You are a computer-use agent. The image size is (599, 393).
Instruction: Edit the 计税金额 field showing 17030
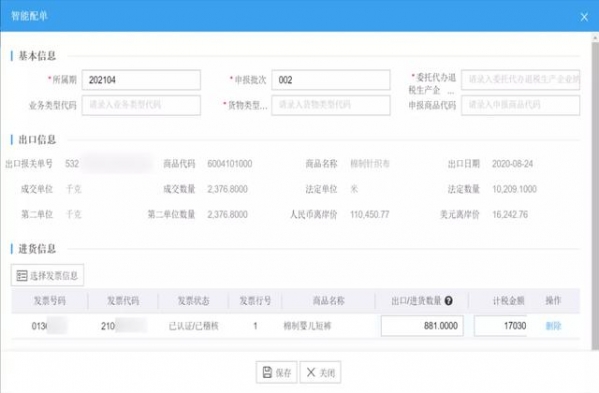tap(500, 326)
